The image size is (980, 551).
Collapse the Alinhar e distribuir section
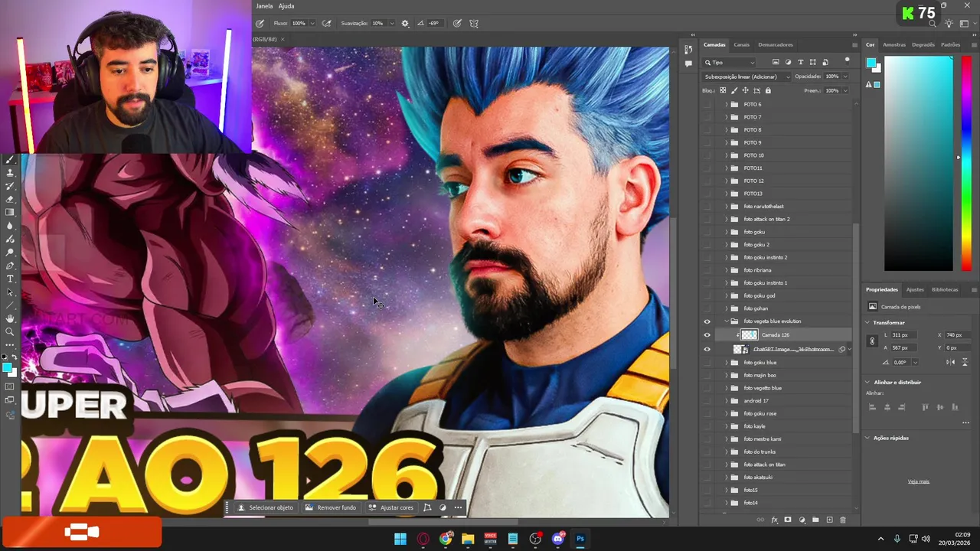pos(867,382)
